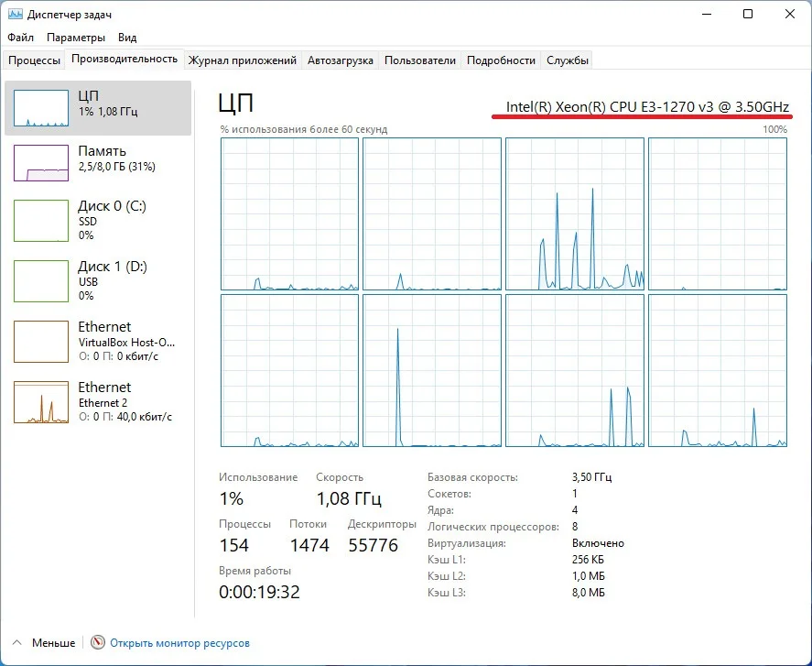Select the ЦП sidebar mini graph
The image size is (812, 666).
pos(41,108)
